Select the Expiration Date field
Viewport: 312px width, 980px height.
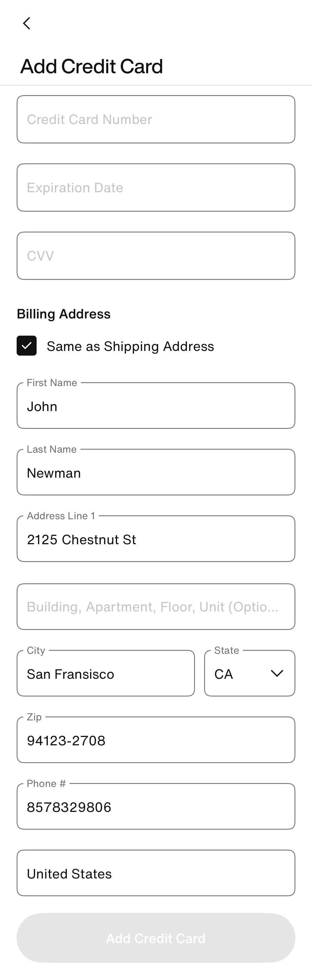coord(156,187)
